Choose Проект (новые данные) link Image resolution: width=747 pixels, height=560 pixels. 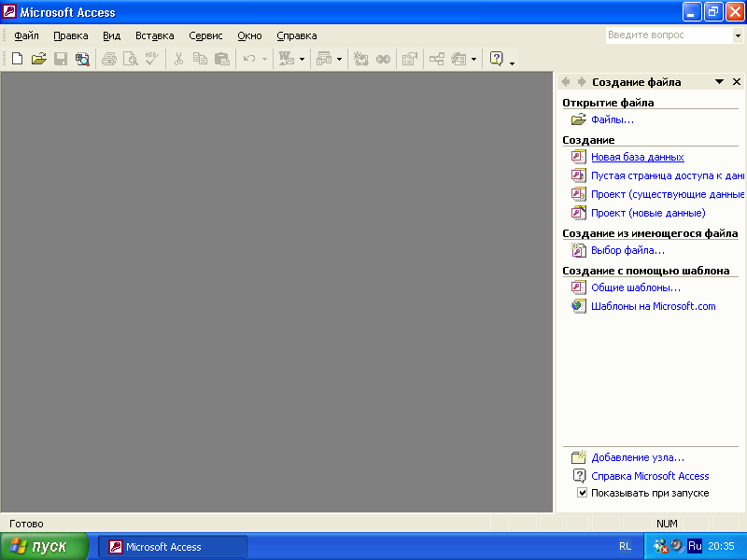click(648, 213)
